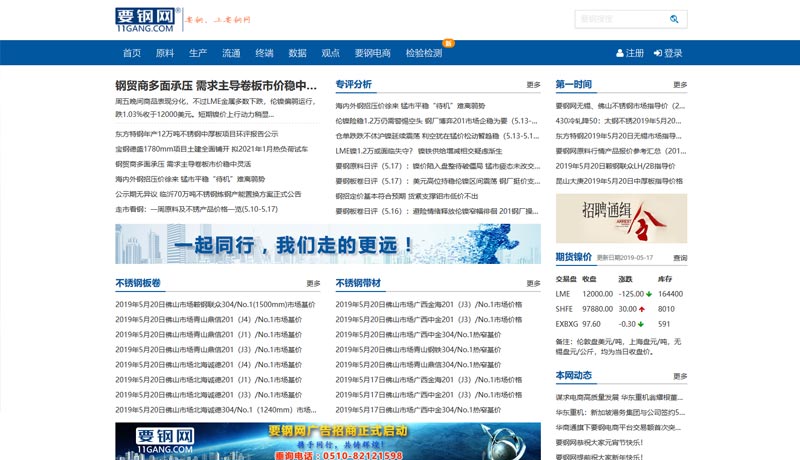Click the orange badge above 检验检测

click(x=449, y=43)
